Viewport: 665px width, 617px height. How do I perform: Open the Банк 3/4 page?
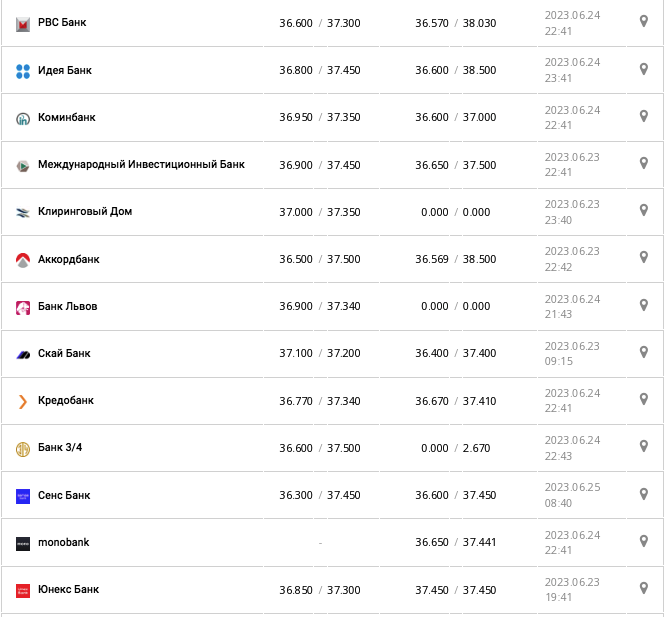tap(60, 447)
